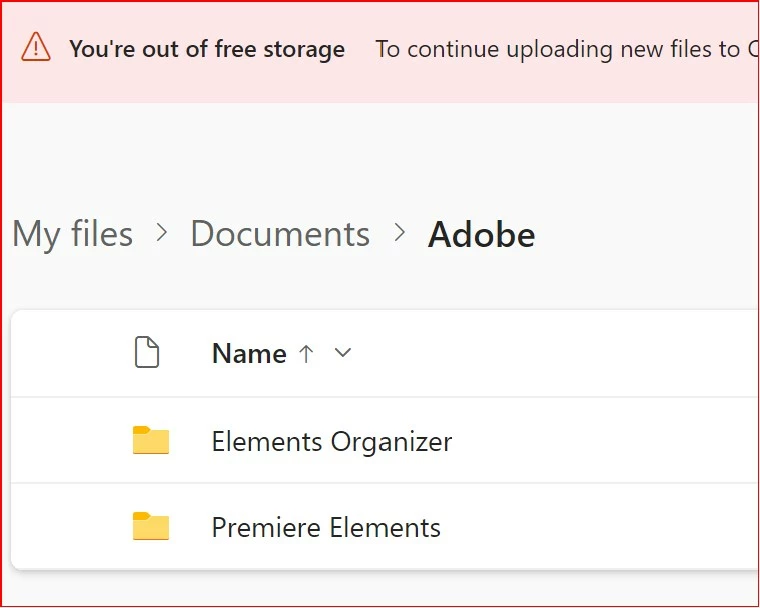Open the Name column dropdown chevron
The height and width of the screenshot is (608, 760).
click(342, 353)
